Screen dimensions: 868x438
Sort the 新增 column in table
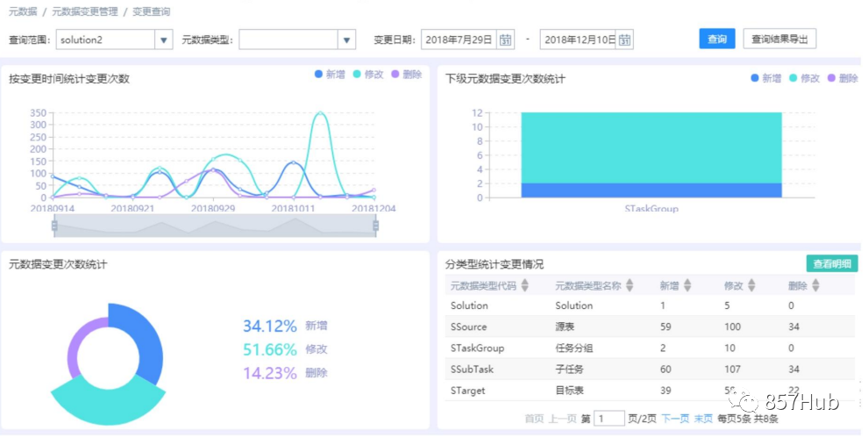click(687, 285)
